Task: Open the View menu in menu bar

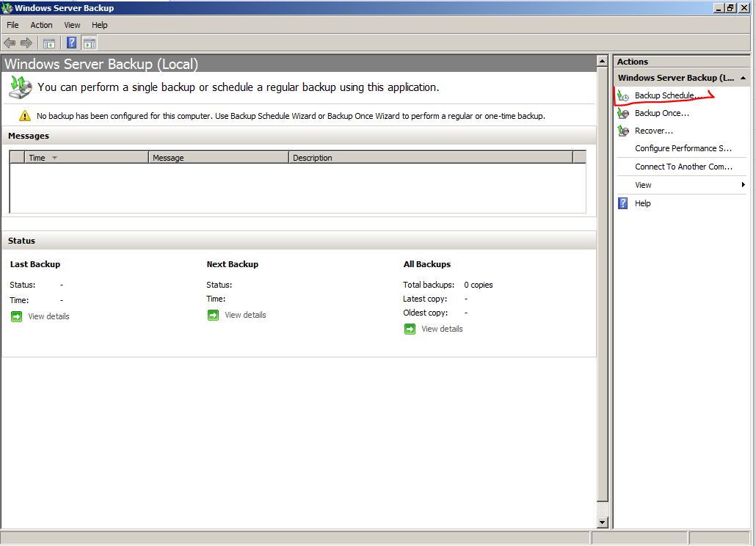Action: [73, 25]
